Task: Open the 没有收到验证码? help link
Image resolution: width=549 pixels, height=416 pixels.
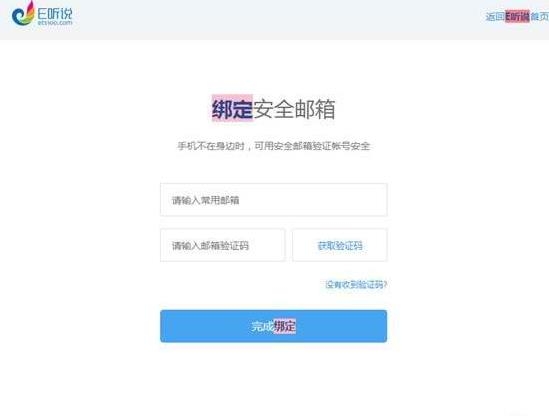Action: point(356,284)
